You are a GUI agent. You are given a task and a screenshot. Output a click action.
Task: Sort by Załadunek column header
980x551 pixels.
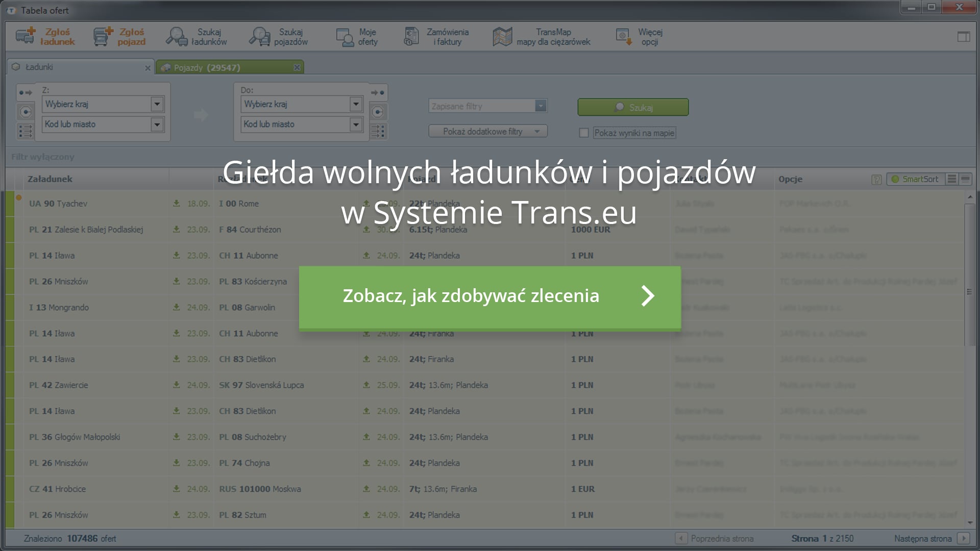pos(50,179)
